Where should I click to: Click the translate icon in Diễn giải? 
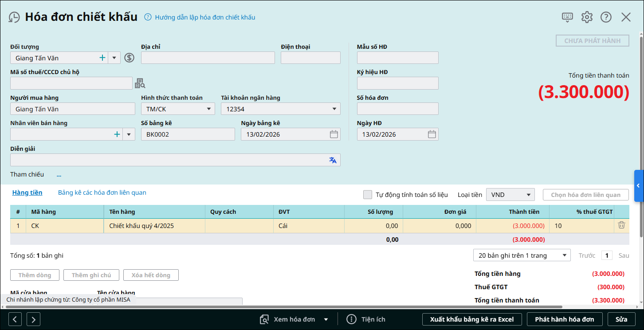tap(333, 160)
